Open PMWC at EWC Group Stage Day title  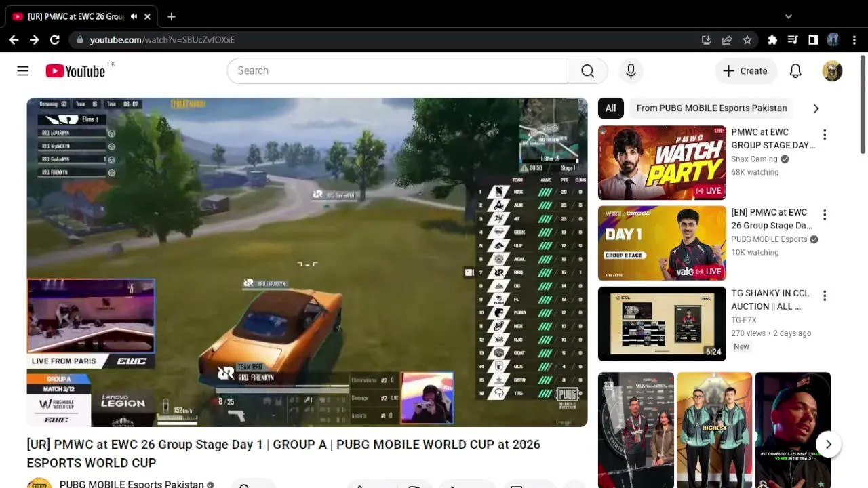[x=773, y=139]
